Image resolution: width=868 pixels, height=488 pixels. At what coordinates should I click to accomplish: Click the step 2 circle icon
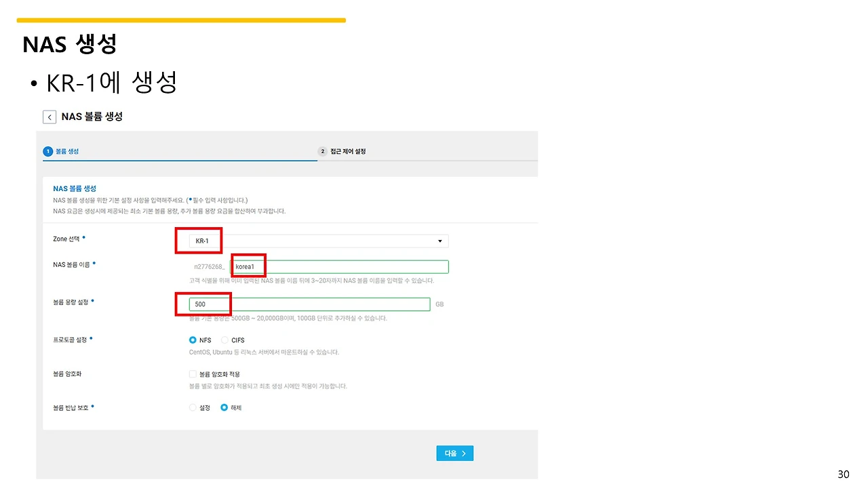point(323,151)
